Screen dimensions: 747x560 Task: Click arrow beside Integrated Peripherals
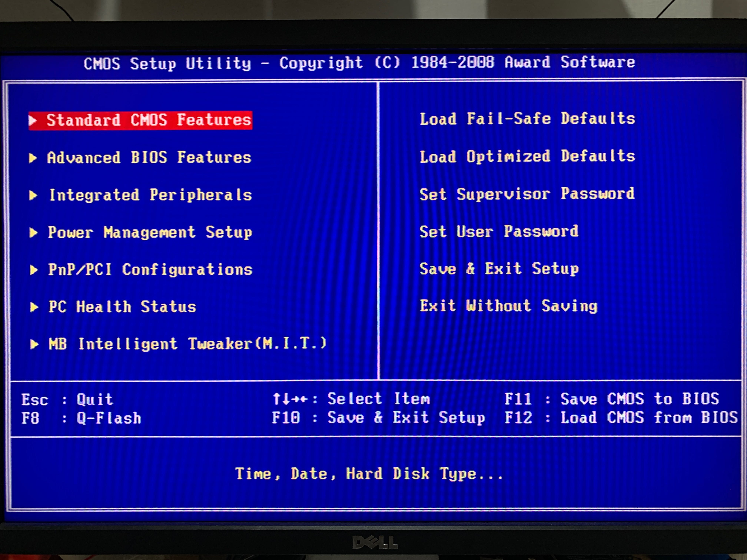(33, 195)
